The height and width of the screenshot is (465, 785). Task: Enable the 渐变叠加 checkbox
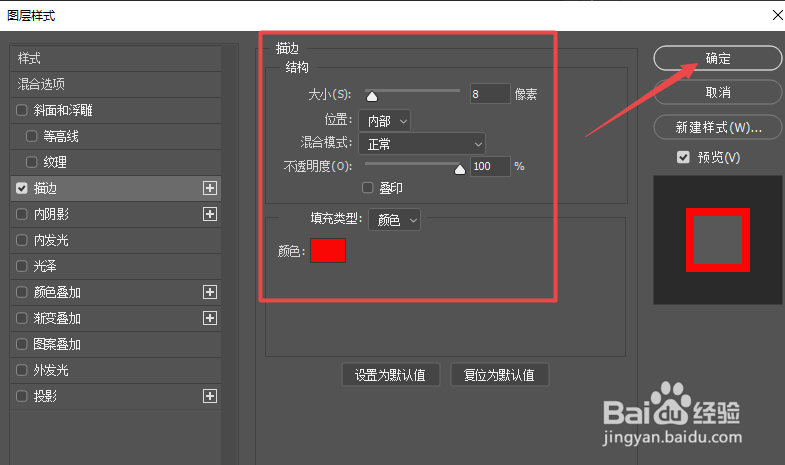(x=22, y=318)
